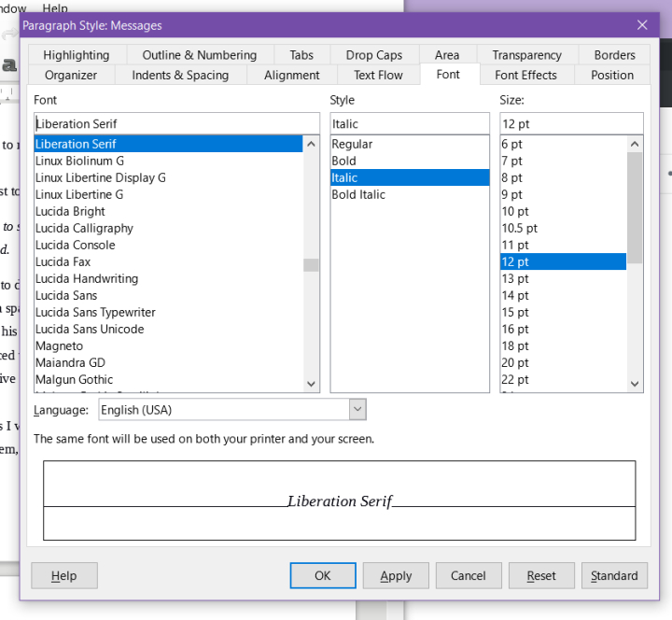Open the Tabs tab
672x620 pixels.
[x=301, y=55]
